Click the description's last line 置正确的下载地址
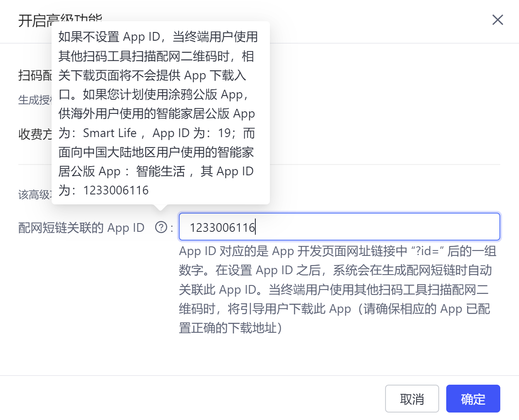This screenshot has height=420, width=519. click(230, 328)
